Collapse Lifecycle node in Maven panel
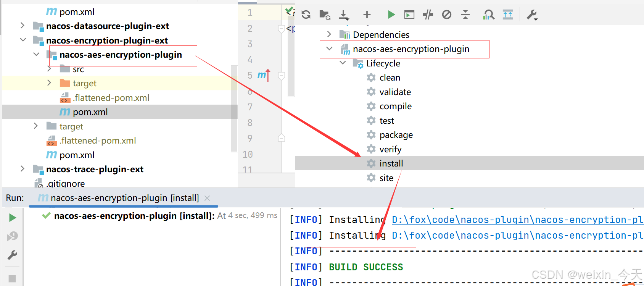Image resolution: width=644 pixels, height=286 pixels. point(343,63)
